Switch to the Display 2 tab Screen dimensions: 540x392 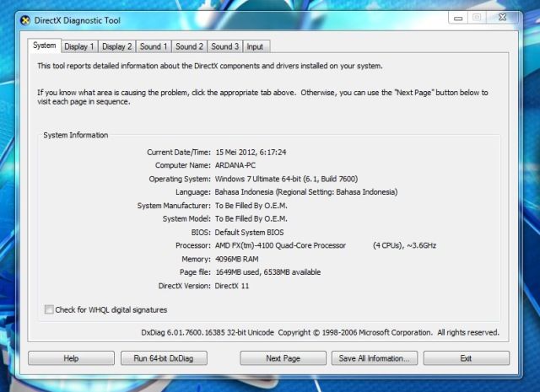click(117, 46)
